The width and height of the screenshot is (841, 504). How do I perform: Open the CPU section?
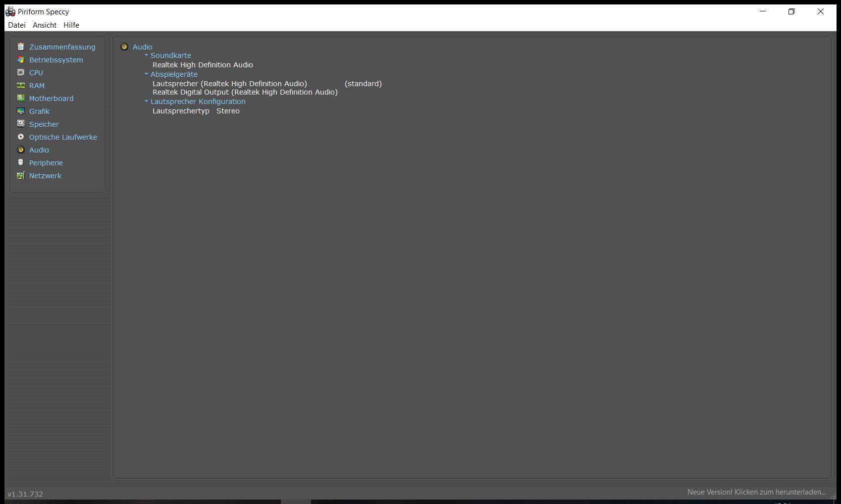click(x=36, y=73)
